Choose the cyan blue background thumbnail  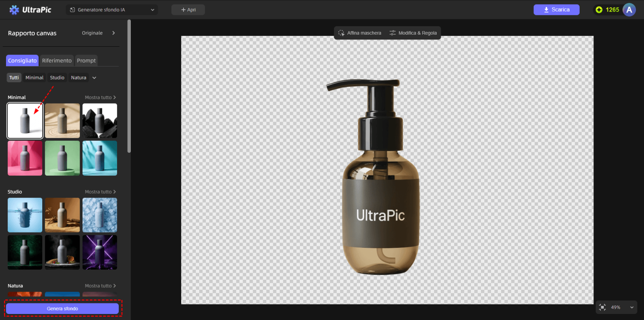pos(100,158)
